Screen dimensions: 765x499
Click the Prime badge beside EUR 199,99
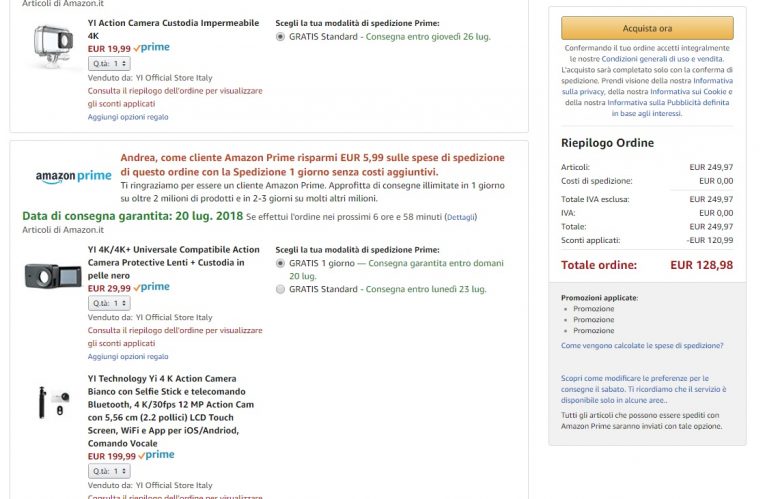tap(156, 455)
